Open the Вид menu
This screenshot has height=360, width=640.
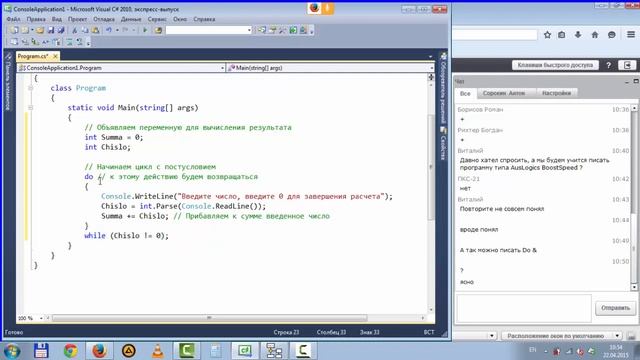pyautogui.click(x=57, y=19)
